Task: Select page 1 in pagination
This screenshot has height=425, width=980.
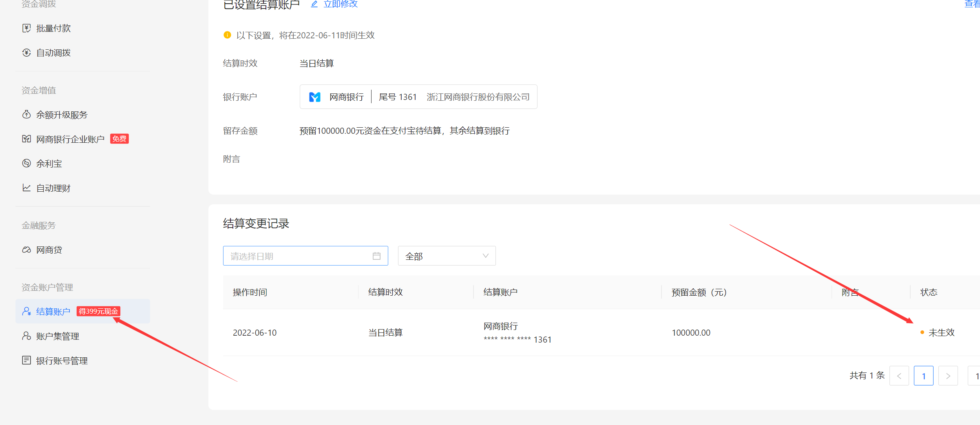Action: pos(923,376)
